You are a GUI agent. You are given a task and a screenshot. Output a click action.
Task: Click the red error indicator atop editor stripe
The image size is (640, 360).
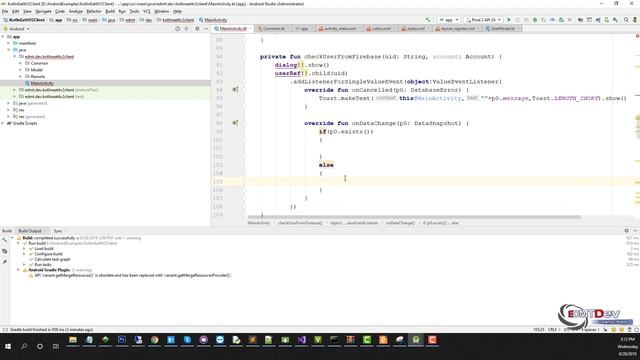pyautogui.click(x=638, y=36)
